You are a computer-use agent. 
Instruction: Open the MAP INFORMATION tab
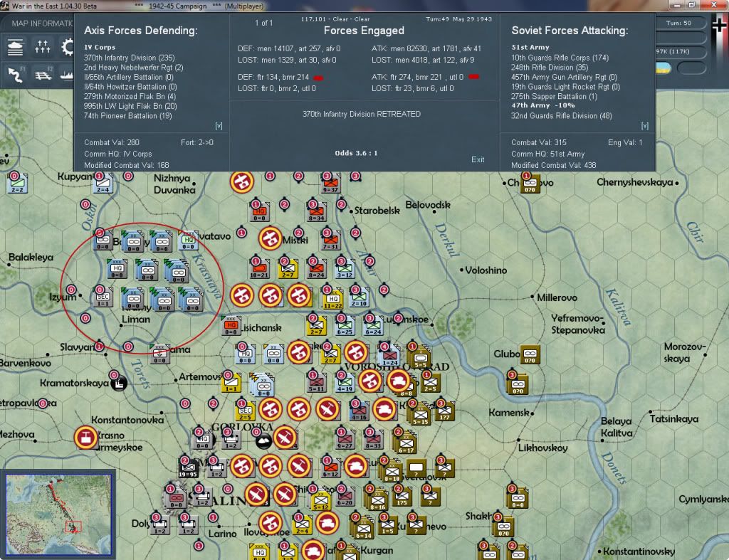point(42,23)
